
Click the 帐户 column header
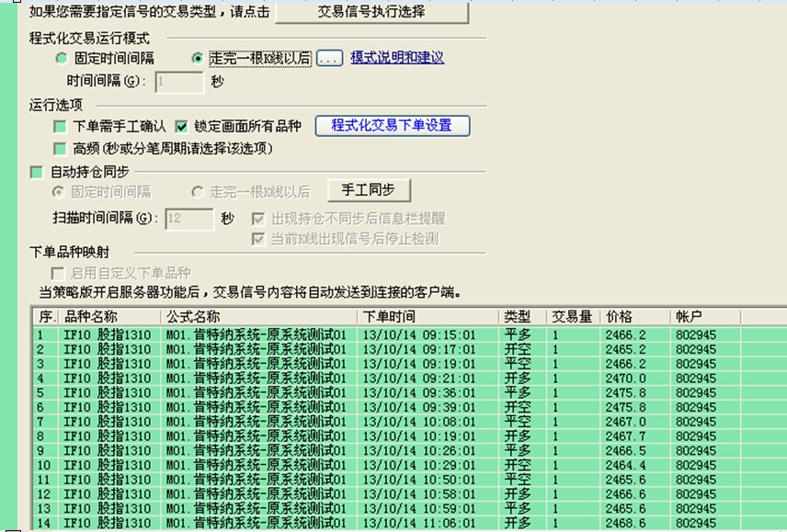coord(705,317)
